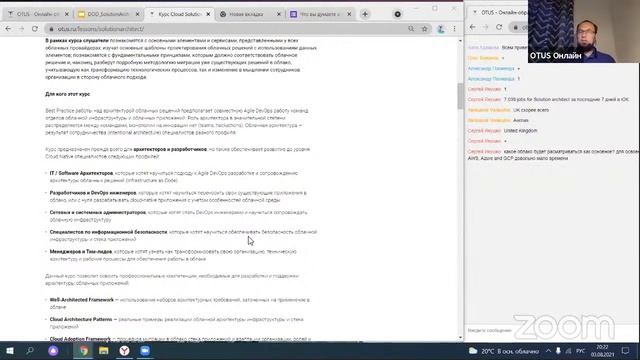Expand the system tray hidden icons chevron

[x=548, y=351]
